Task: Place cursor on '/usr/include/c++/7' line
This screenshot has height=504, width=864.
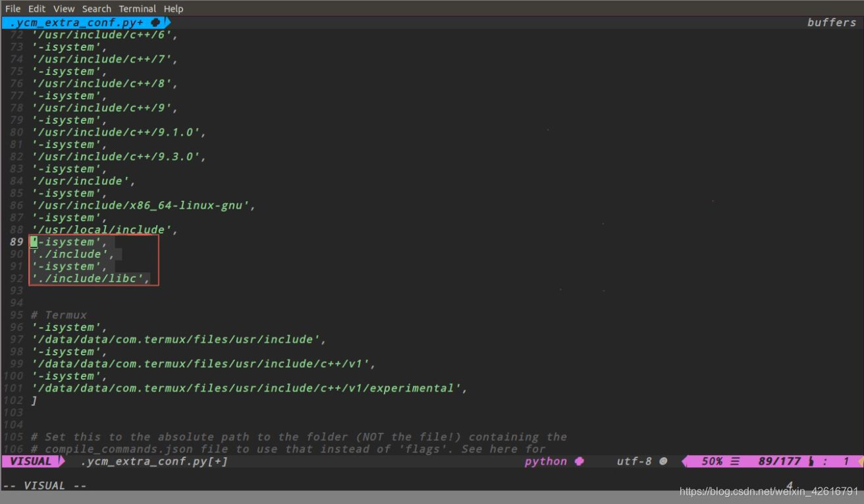Action: pos(105,59)
